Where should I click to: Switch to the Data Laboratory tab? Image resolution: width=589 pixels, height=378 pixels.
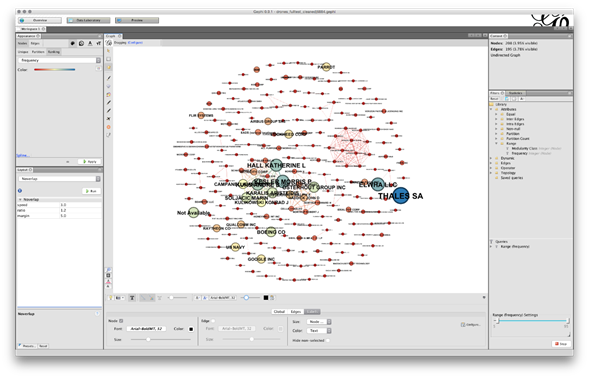tap(88, 20)
